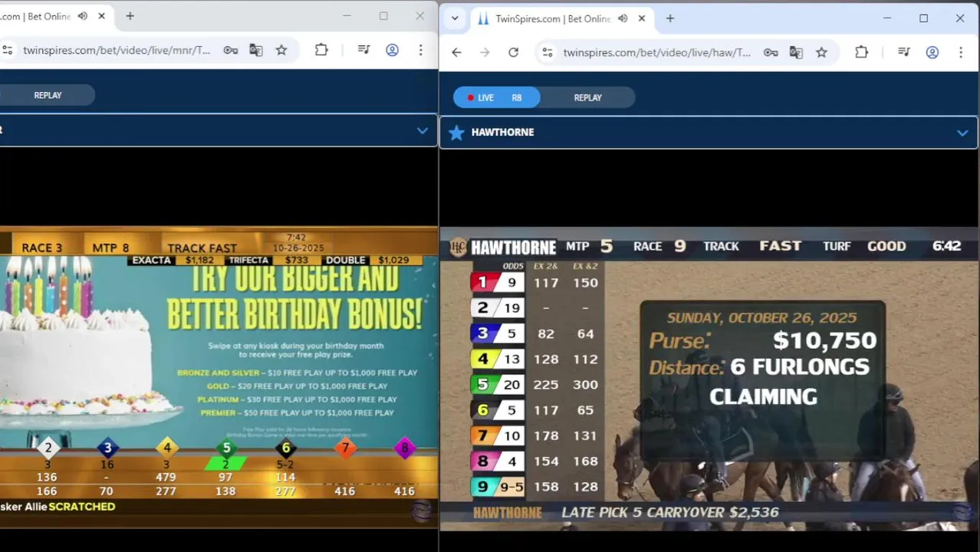Open the extensions puzzle icon in the right window

tap(861, 52)
